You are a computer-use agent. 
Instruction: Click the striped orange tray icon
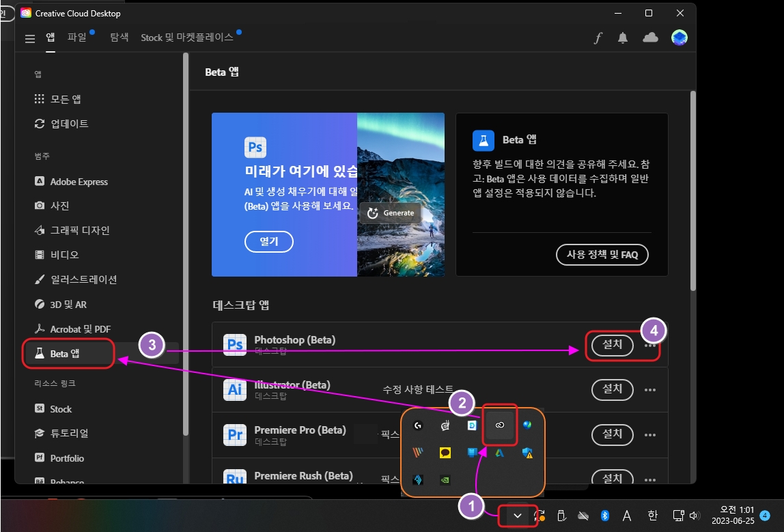click(418, 453)
